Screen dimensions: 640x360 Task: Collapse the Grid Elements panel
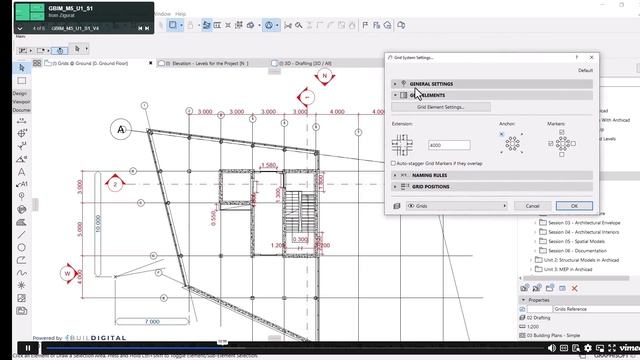pos(492,95)
